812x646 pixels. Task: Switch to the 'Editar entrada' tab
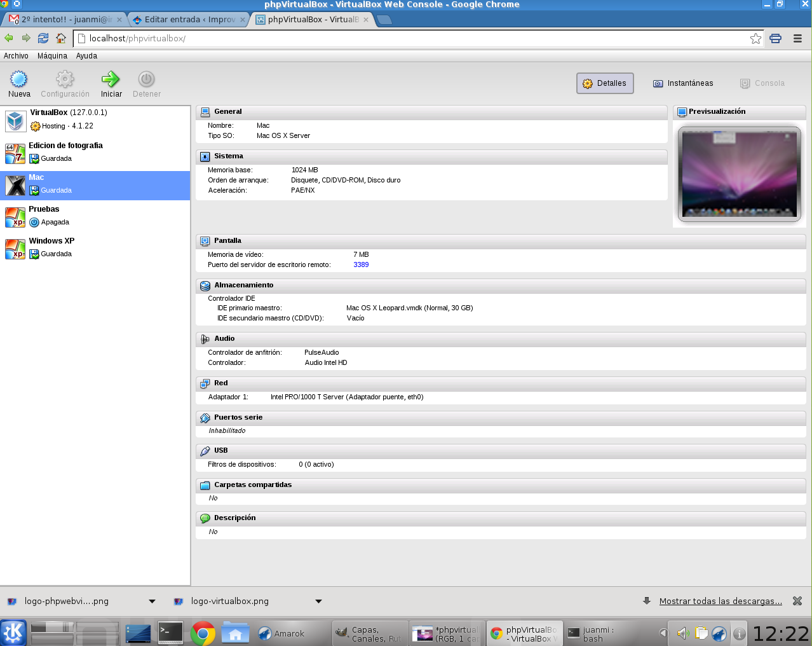tap(189, 20)
